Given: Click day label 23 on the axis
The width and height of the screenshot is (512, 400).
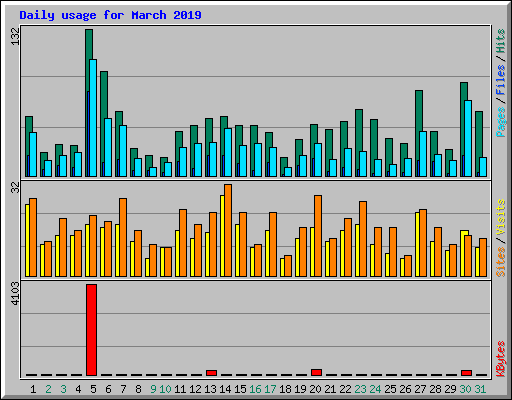Looking at the screenshot, I should (360, 389).
